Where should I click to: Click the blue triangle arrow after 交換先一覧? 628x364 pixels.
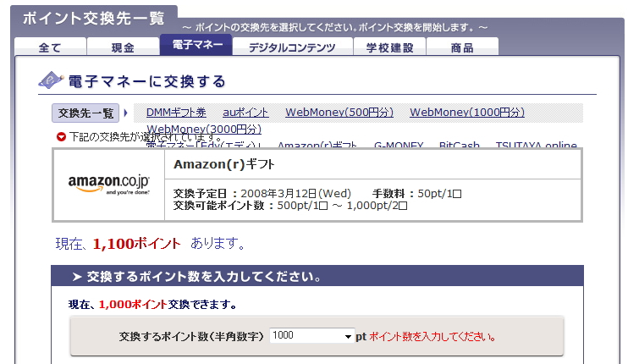coord(126,113)
